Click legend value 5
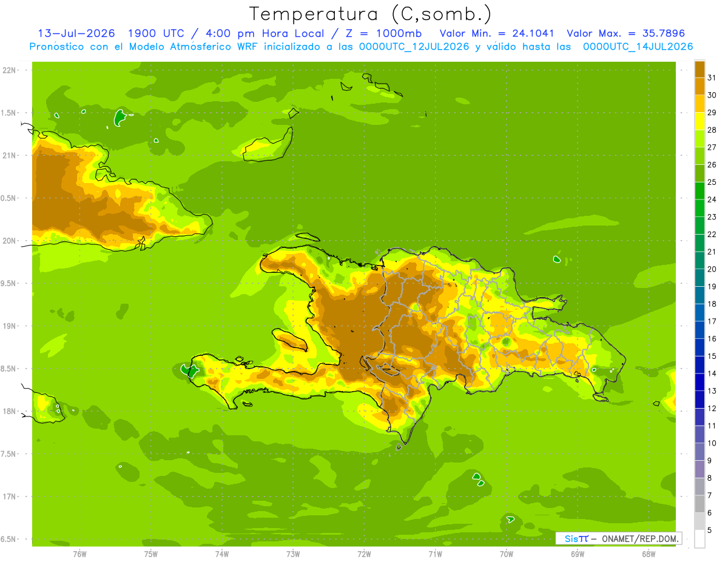 coord(710,530)
